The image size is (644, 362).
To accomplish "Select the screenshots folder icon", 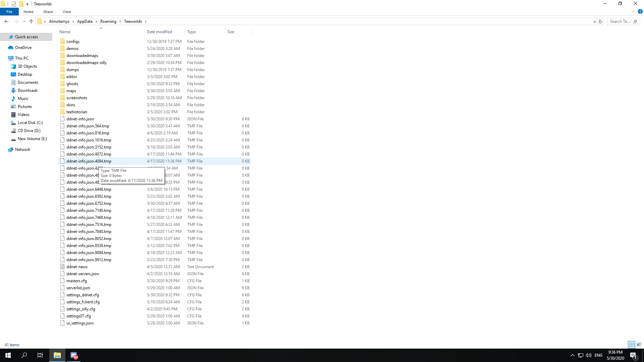I will point(62,98).
